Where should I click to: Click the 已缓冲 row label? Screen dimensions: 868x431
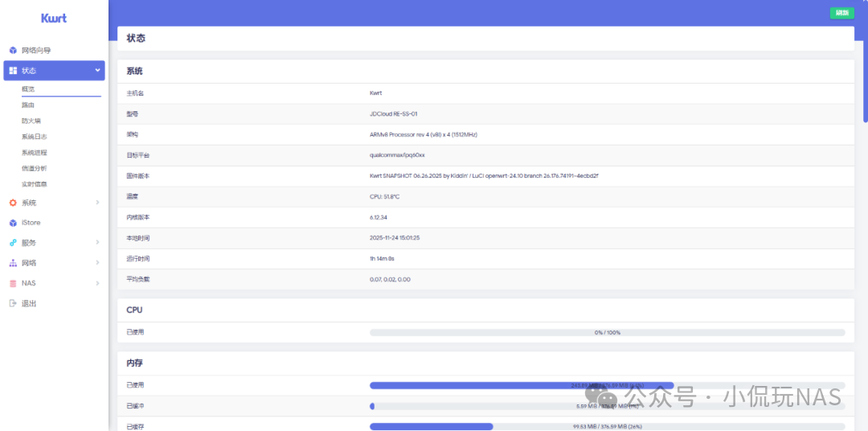pyautogui.click(x=135, y=406)
